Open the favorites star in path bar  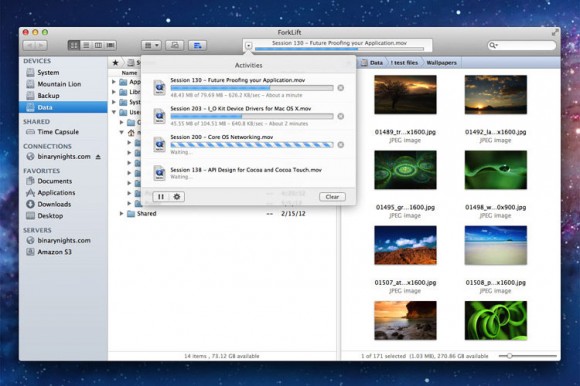pyautogui.click(x=115, y=62)
